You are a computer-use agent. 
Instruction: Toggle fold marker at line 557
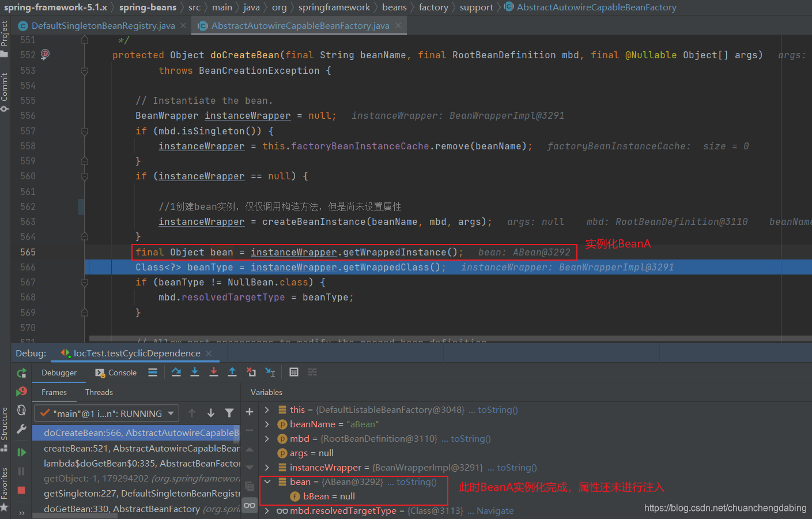[x=85, y=131]
